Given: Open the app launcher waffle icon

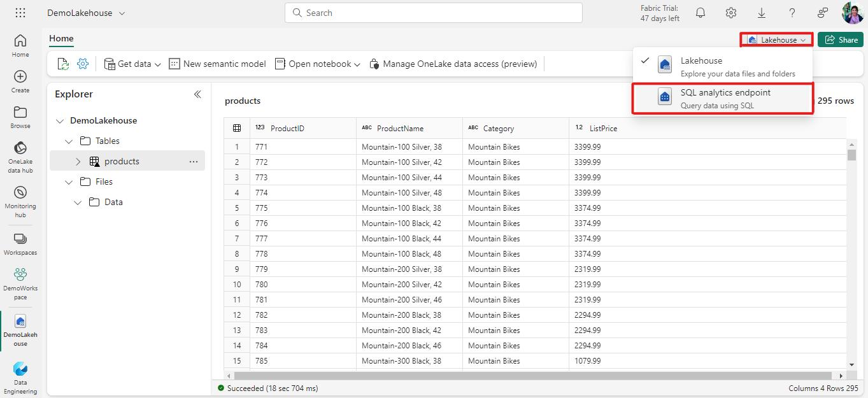Looking at the screenshot, I should click(20, 13).
